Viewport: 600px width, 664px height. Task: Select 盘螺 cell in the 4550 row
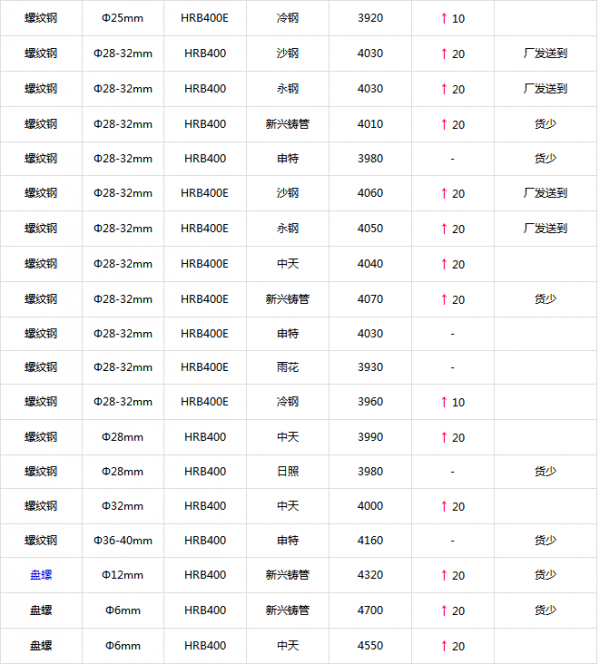(41, 646)
